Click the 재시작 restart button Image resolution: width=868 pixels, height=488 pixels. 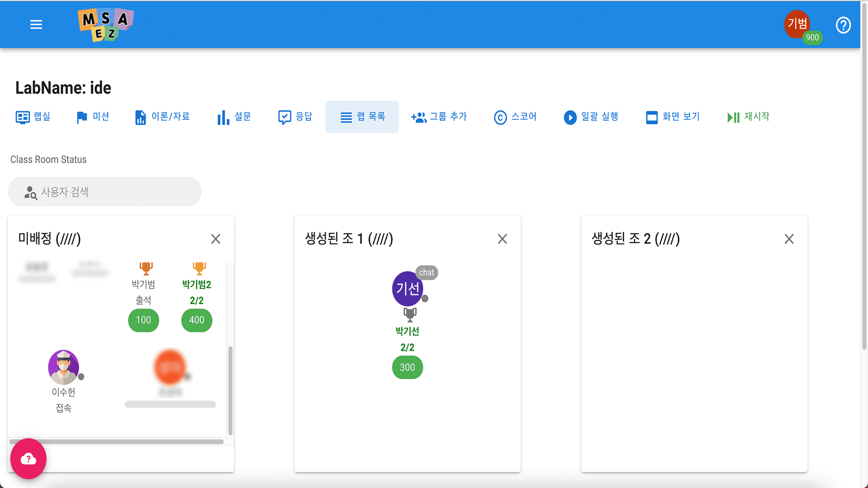pos(748,117)
